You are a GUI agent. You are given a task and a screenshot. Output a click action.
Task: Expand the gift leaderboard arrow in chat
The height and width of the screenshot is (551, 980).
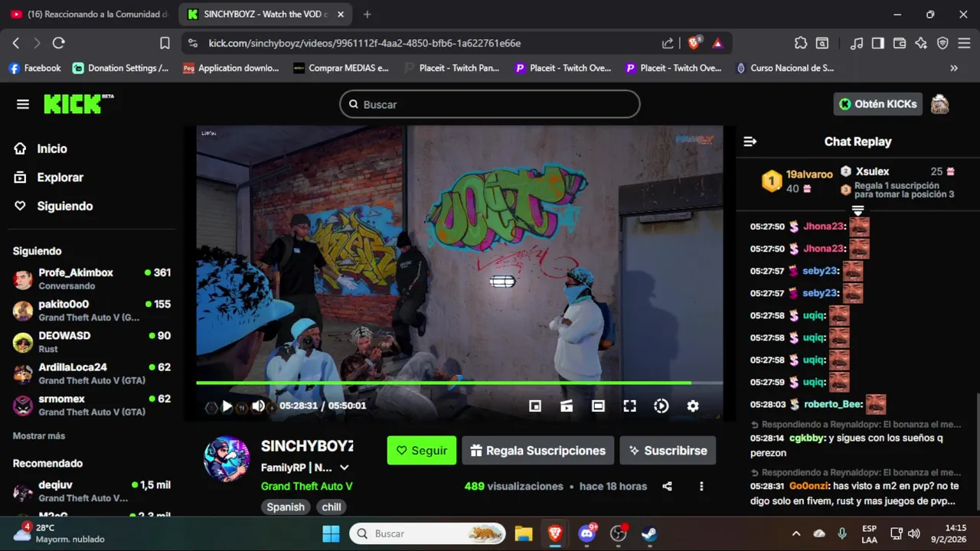point(857,210)
